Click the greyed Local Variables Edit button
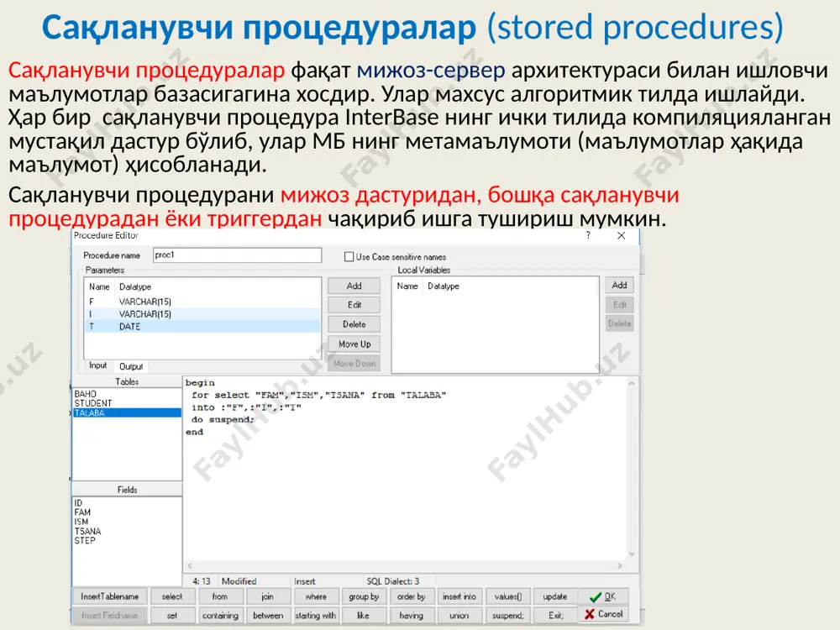The image size is (840, 630). pyautogui.click(x=619, y=305)
